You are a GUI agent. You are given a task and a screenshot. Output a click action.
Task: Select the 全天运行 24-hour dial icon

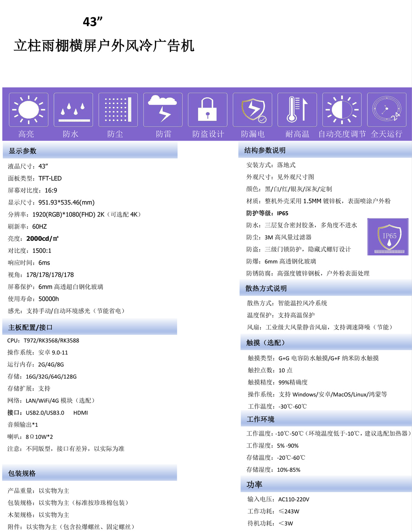(x=387, y=109)
